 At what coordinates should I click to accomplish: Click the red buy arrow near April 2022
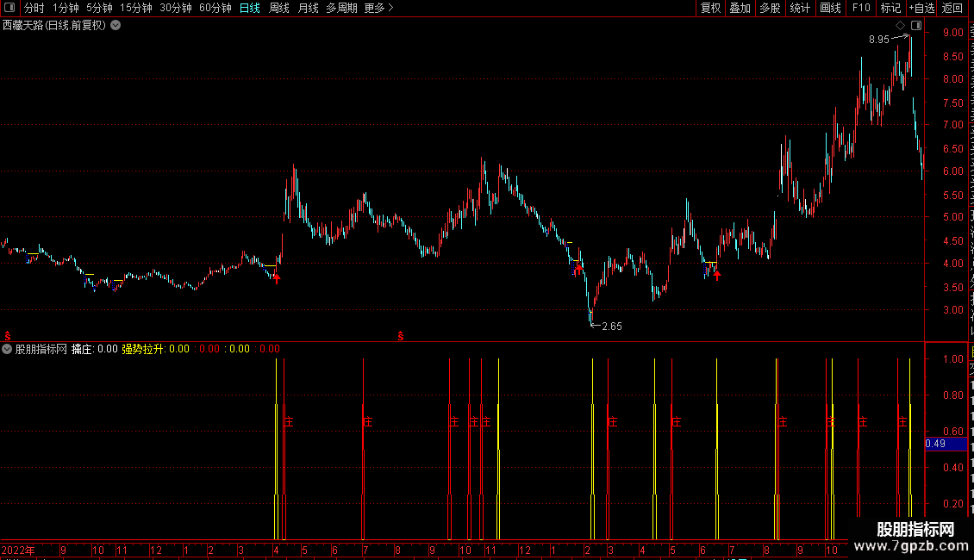tap(277, 278)
